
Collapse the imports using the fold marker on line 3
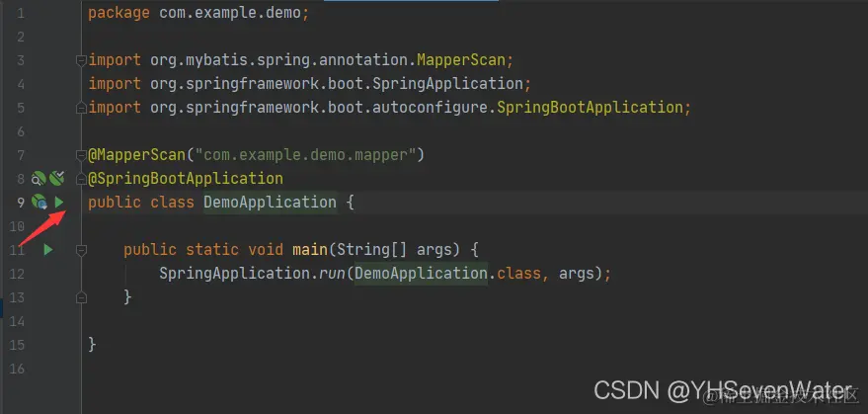coord(81,60)
